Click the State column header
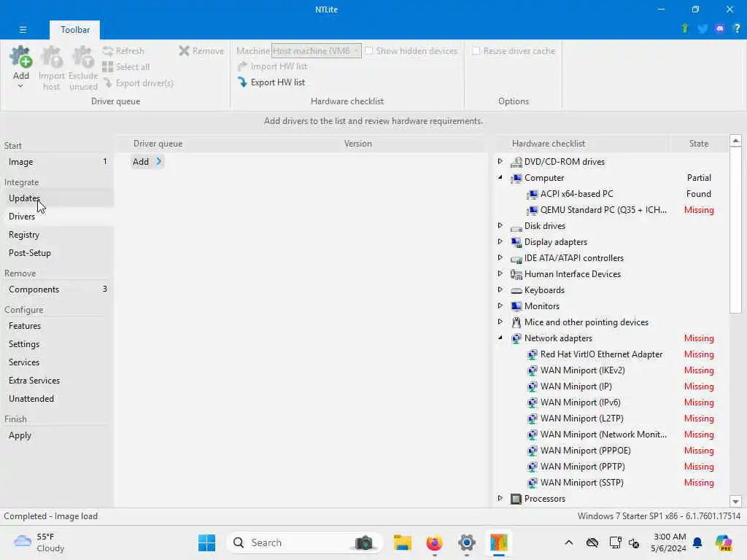This screenshot has width=747, height=560. pos(698,144)
